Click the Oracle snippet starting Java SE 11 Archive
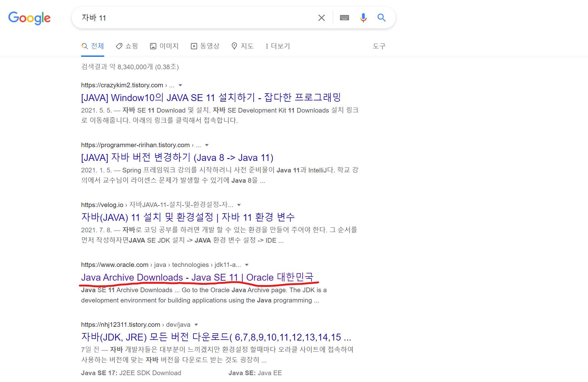The image size is (588, 382). (x=204, y=295)
